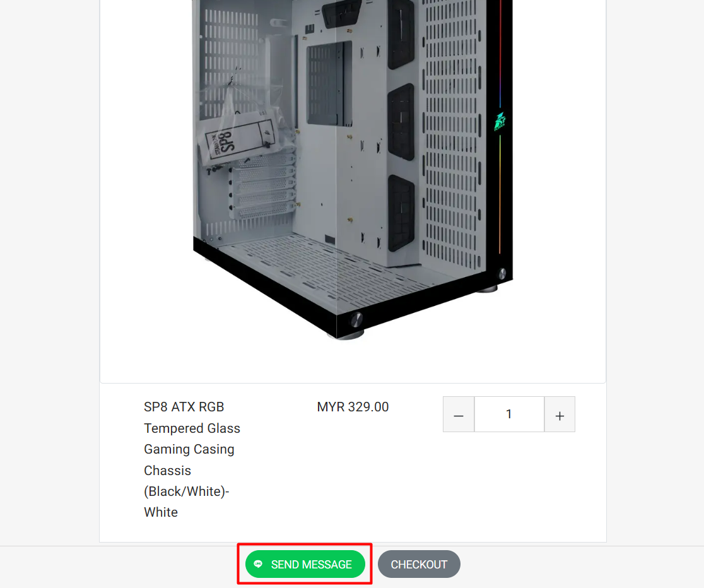Click the chat bubble icon in Send Message
This screenshot has width=704, height=588.
(x=258, y=564)
